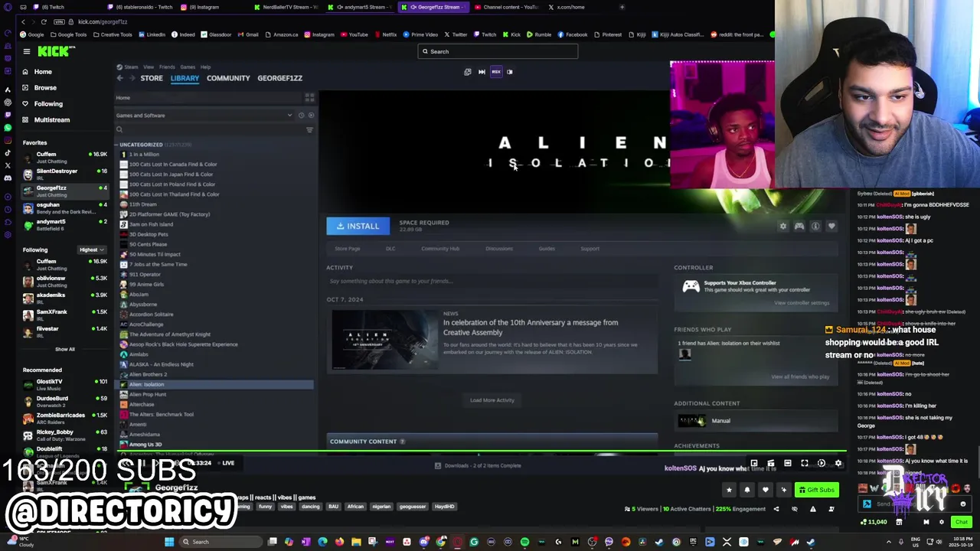Click the green Chat send button

962,522
